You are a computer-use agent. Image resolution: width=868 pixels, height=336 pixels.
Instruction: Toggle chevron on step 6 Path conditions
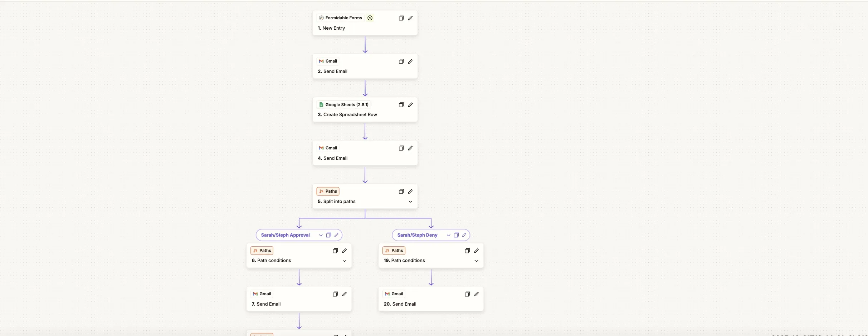point(344,261)
